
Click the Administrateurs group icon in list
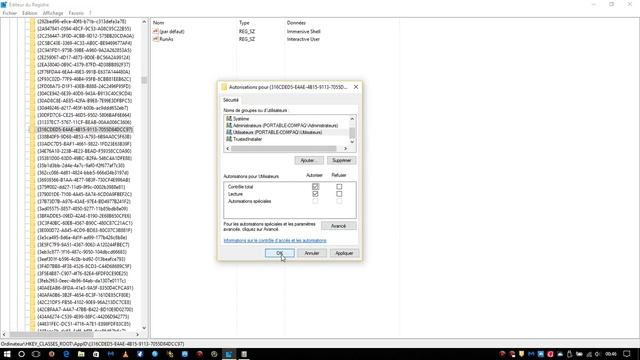click(229, 125)
